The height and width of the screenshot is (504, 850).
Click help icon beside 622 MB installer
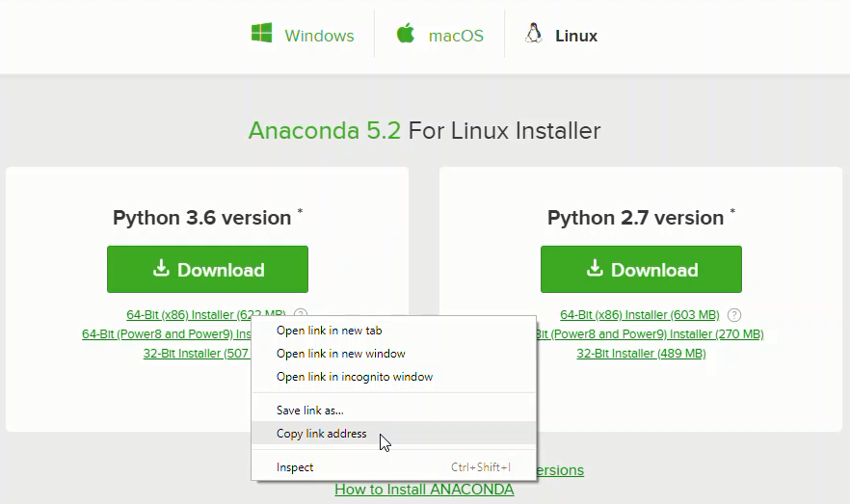pyautogui.click(x=301, y=312)
